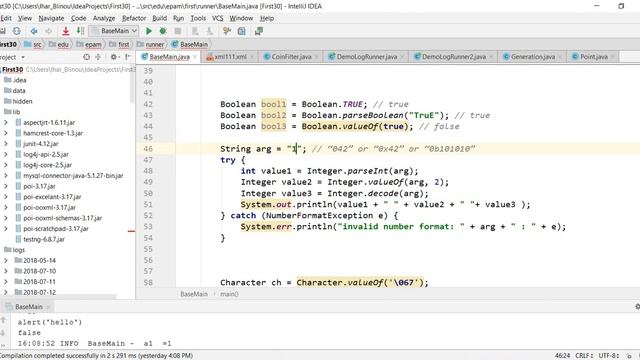
Task: Click line number 46 in the gutter
Action: 148,149
